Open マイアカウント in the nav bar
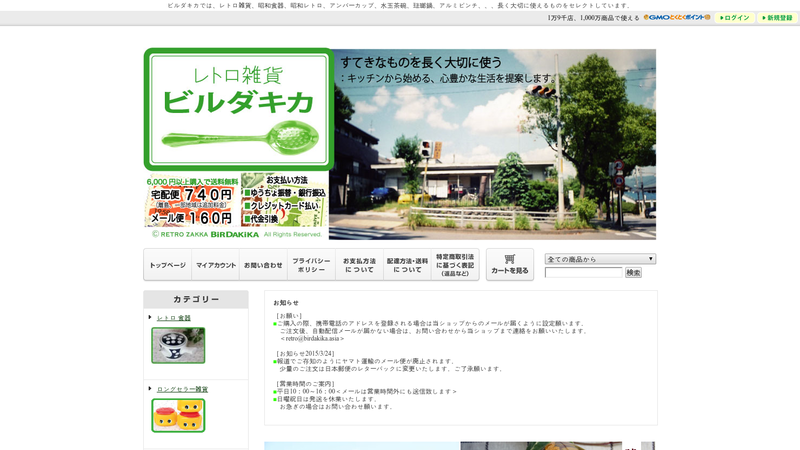This screenshot has width=800, height=450. pyautogui.click(x=216, y=265)
